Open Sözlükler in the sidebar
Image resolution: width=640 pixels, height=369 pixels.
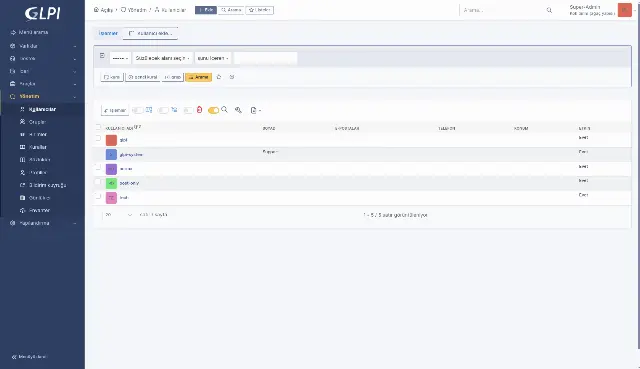pyautogui.click(x=40, y=160)
